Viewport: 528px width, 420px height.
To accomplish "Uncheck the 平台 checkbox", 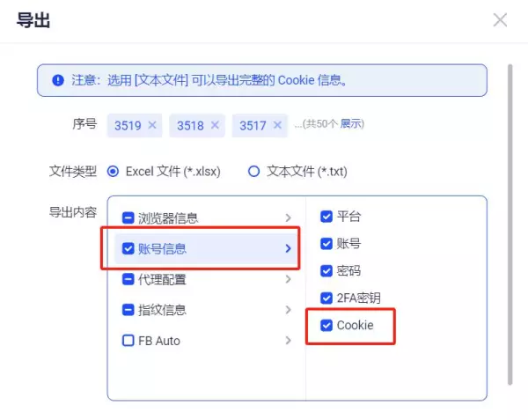I will click(326, 217).
